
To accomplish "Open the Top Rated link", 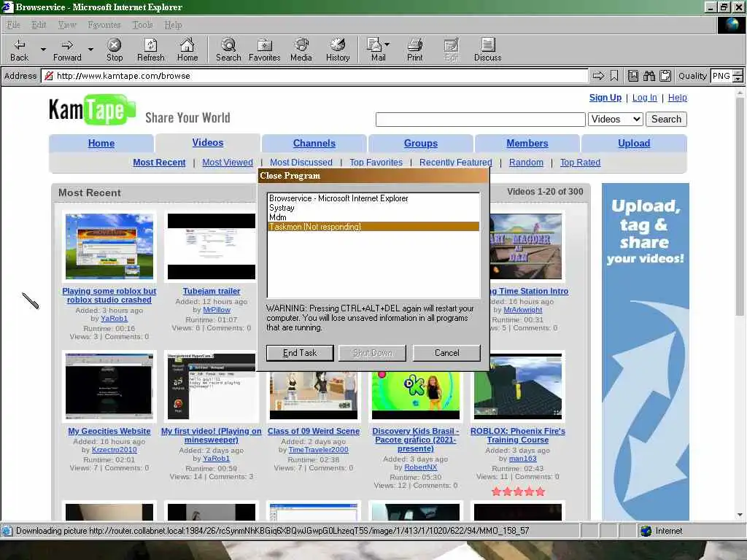I will click(580, 163).
